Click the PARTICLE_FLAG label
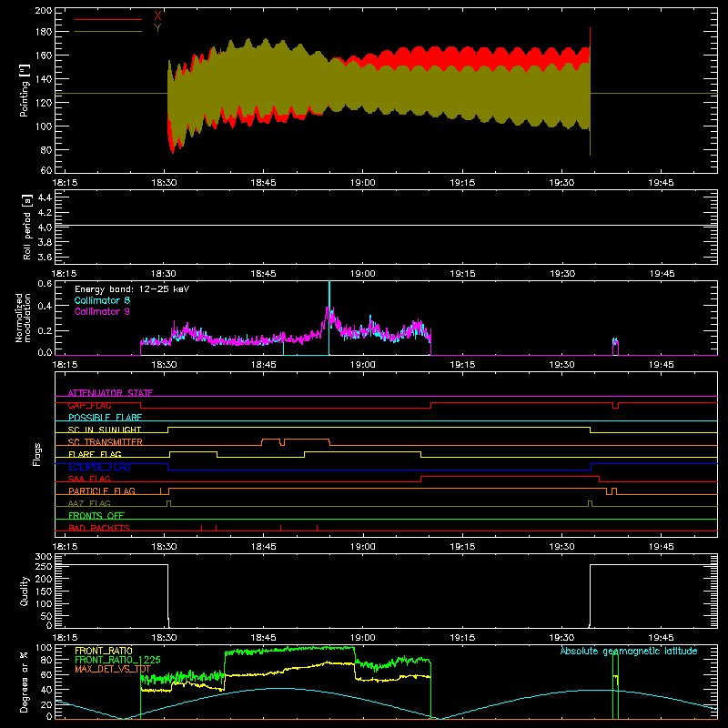The width and height of the screenshot is (728, 728). click(102, 491)
